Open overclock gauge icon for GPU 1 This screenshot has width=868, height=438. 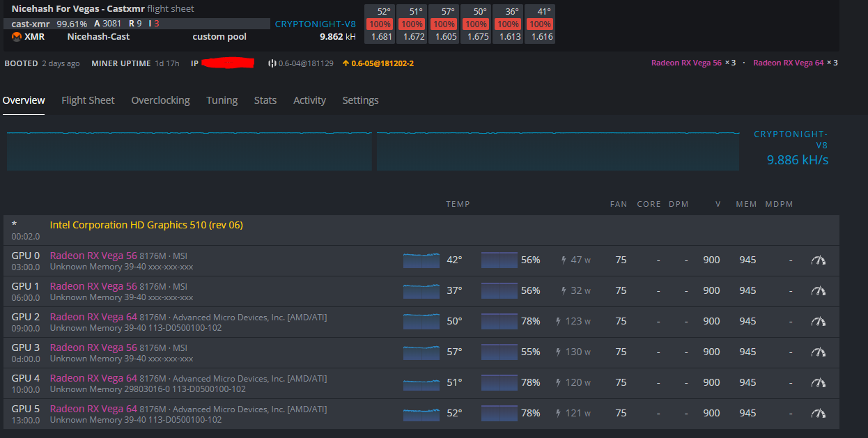[x=819, y=291]
